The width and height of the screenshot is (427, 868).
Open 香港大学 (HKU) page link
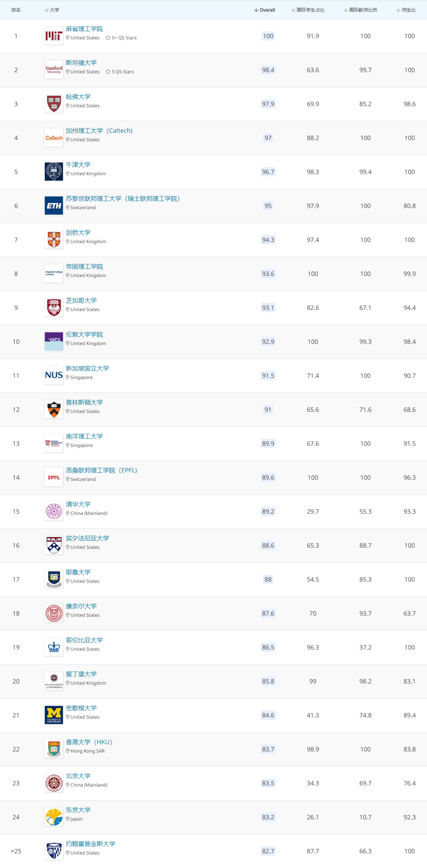pos(89,742)
